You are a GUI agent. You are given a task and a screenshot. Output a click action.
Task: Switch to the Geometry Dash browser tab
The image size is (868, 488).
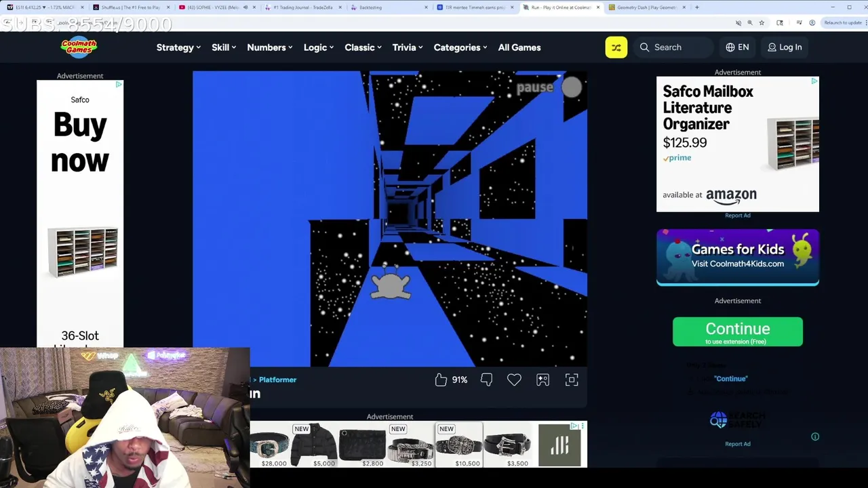point(647,7)
